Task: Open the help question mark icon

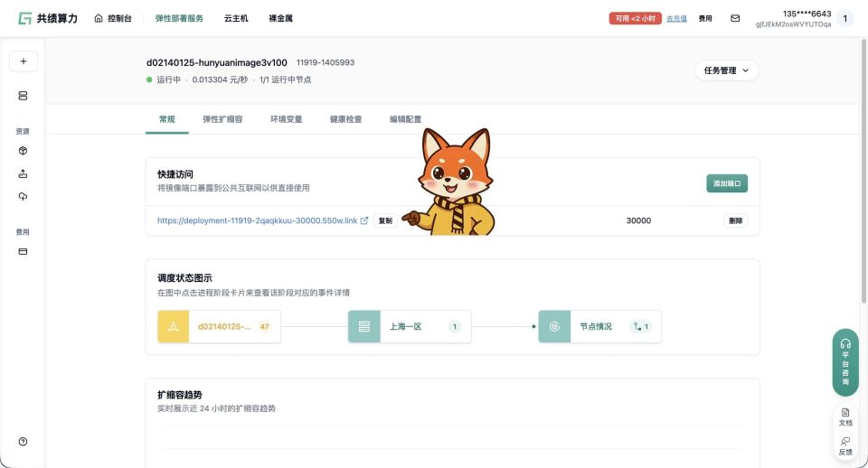Action: point(23,442)
